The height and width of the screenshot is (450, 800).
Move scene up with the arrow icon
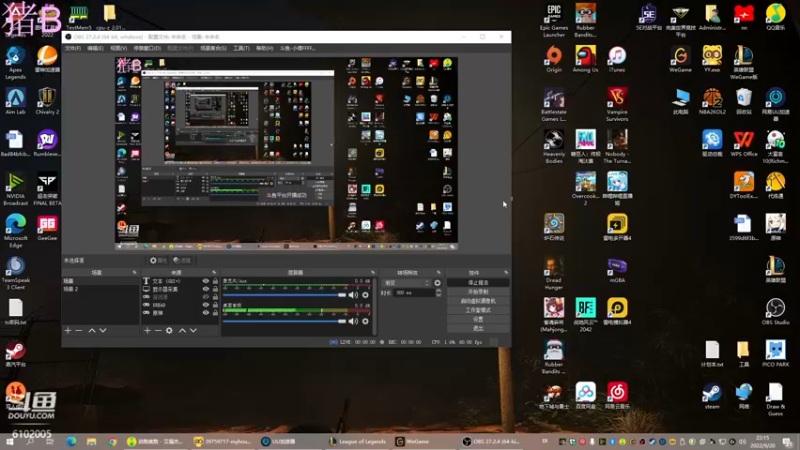click(92, 331)
